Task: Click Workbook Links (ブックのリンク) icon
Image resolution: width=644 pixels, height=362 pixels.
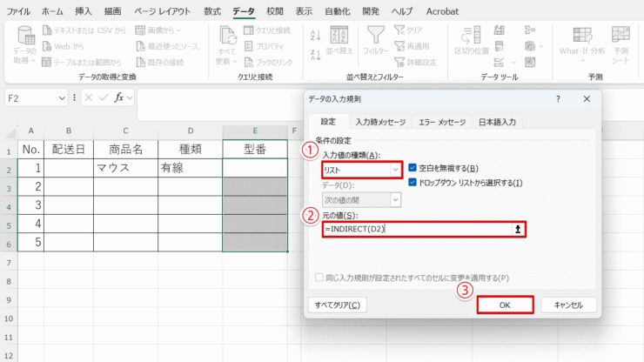Action: point(249,62)
